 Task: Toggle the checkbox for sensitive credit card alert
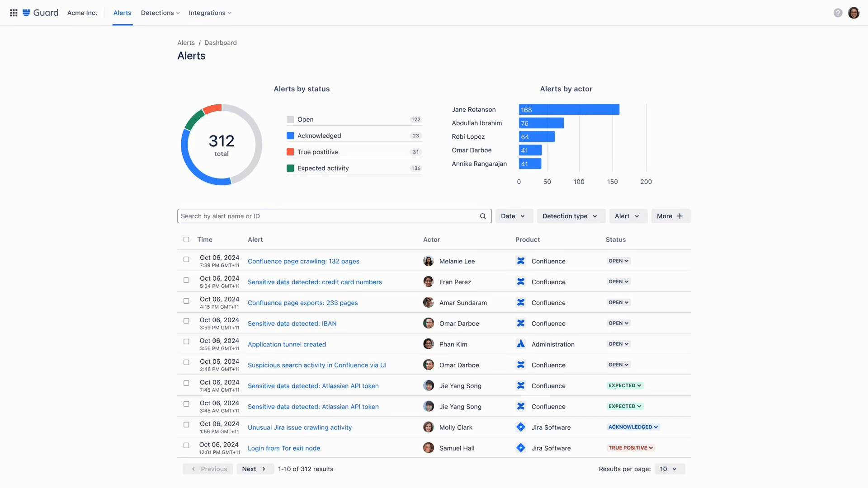click(186, 281)
